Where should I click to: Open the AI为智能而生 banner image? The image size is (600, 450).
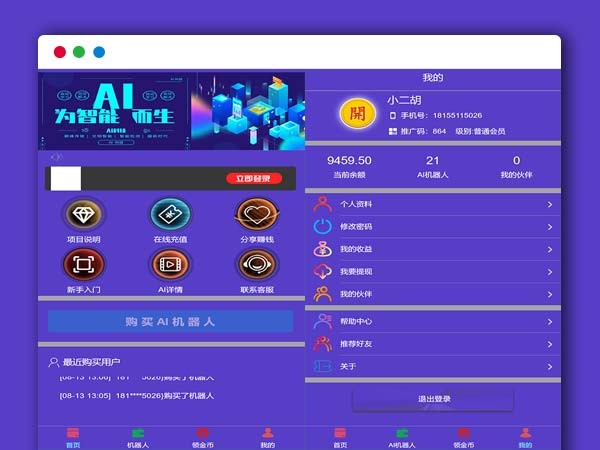pos(117,112)
